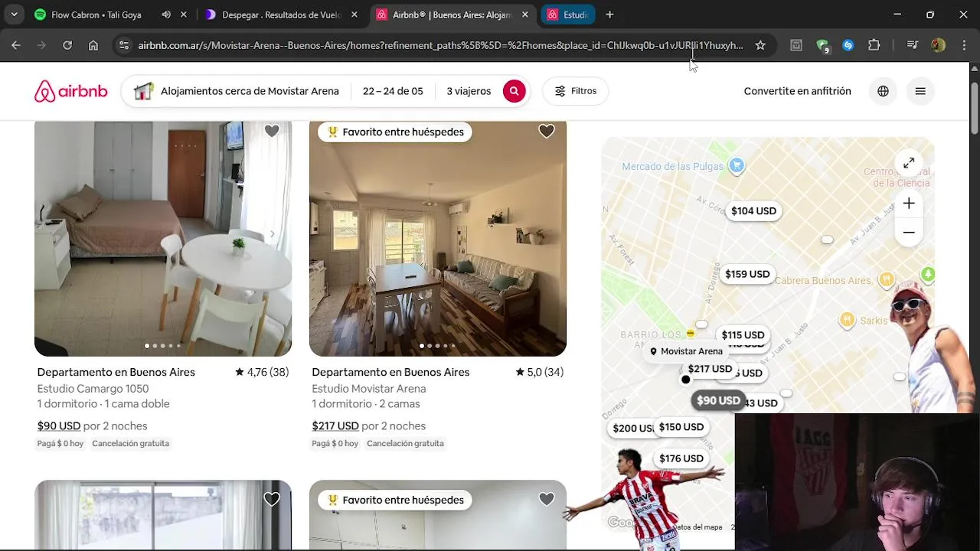Open the browser profile avatar
Screen dimensions: 980x551
[x=938, y=45]
